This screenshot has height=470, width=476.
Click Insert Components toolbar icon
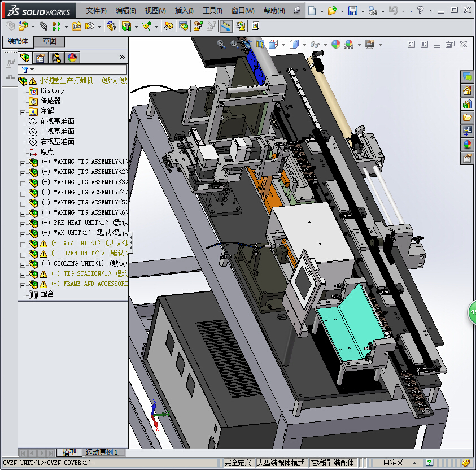pyautogui.click(x=23, y=26)
